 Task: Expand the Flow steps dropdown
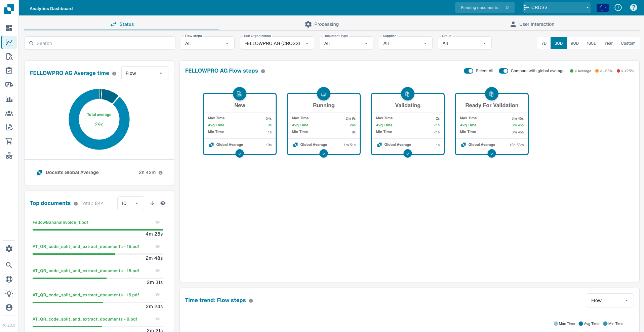[208, 43]
